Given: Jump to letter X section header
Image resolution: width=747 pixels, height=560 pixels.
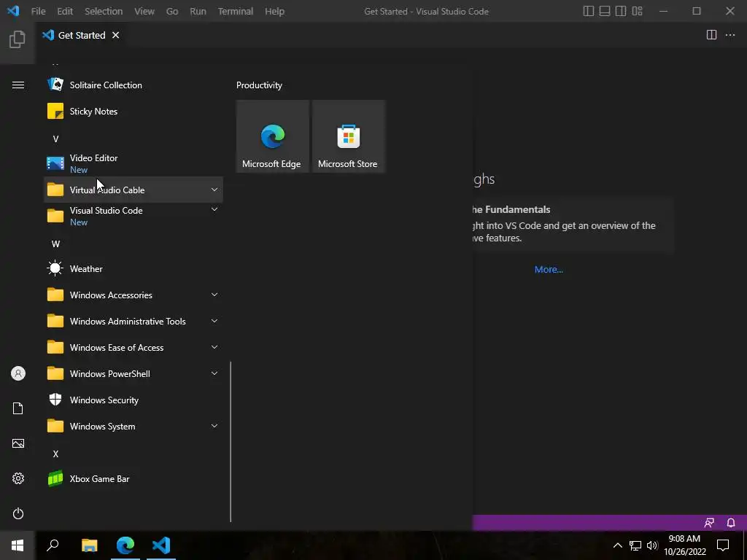Looking at the screenshot, I should 55,454.
